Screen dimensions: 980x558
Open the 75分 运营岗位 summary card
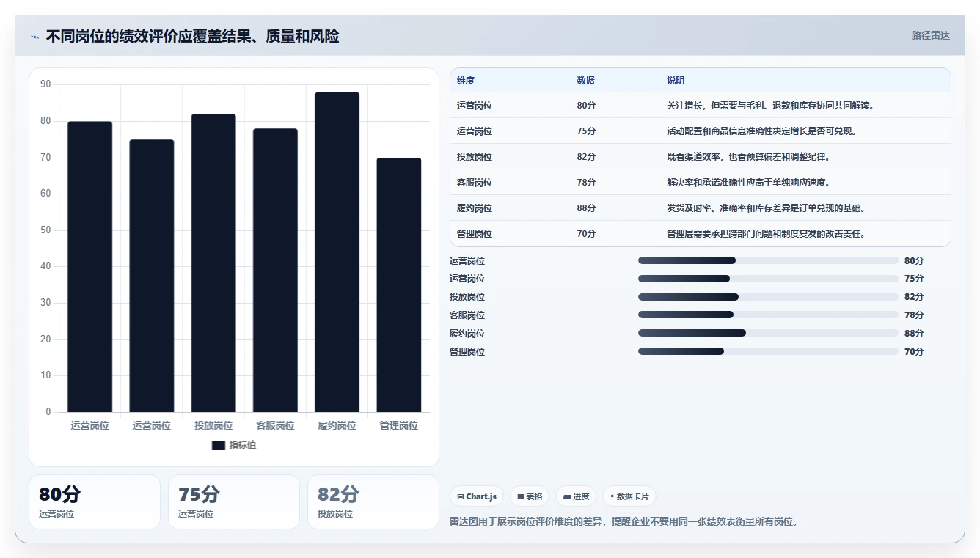234,502
